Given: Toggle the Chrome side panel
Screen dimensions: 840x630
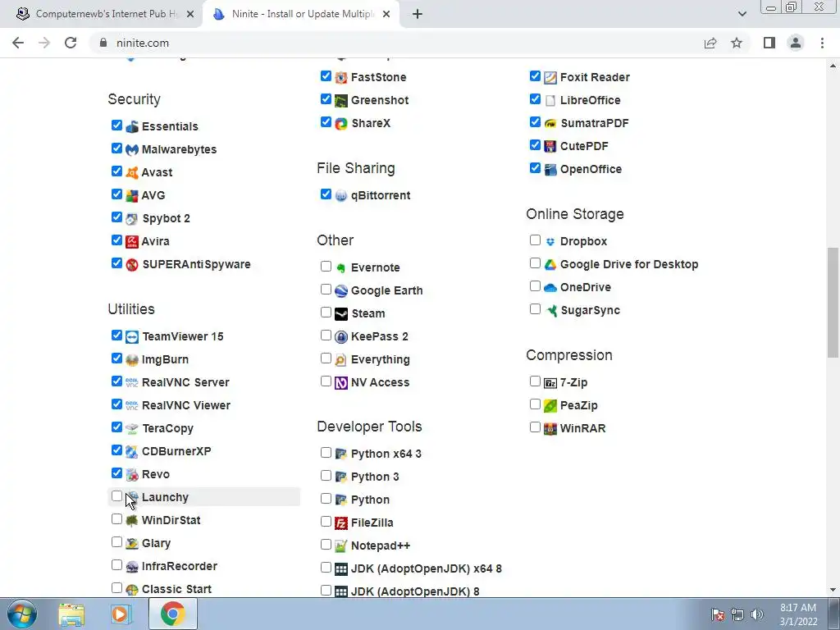Looking at the screenshot, I should click(x=769, y=43).
